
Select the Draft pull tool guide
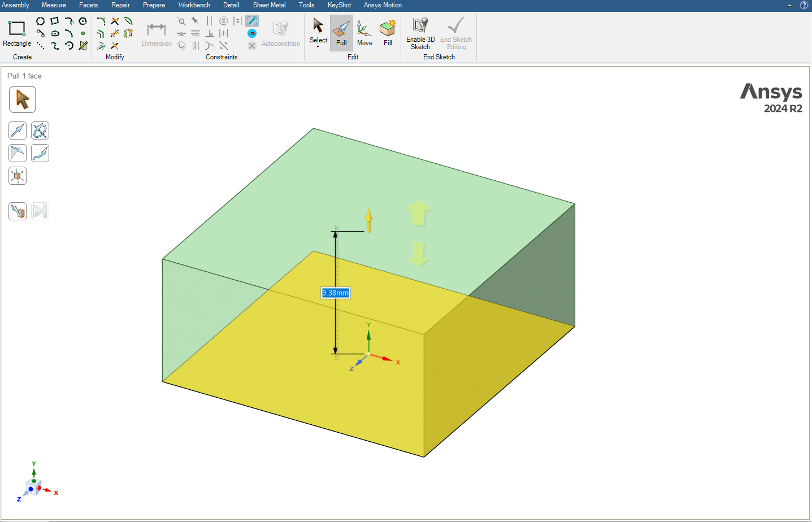[x=18, y=153]
